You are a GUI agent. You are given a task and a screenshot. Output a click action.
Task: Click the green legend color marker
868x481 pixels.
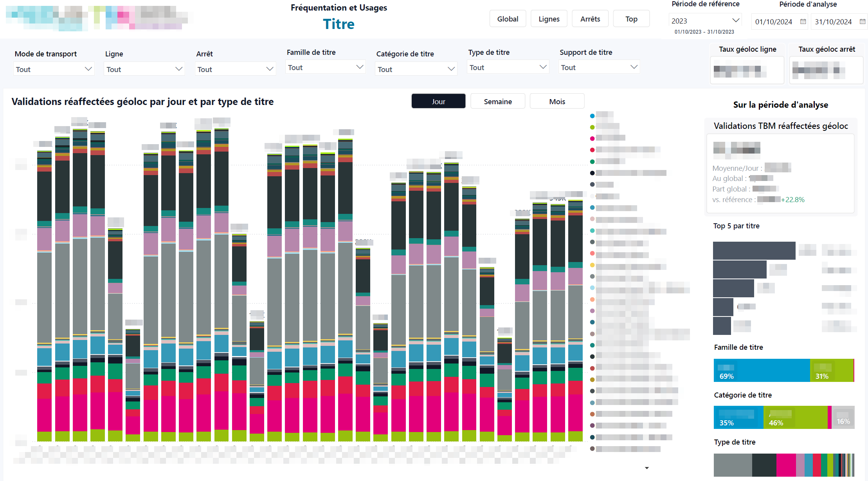(x=592, y=127)
